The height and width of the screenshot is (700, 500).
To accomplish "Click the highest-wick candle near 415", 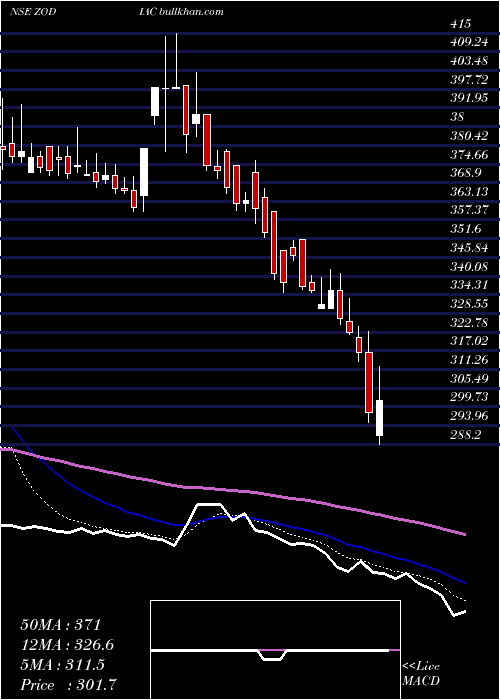I will (176, 88).
